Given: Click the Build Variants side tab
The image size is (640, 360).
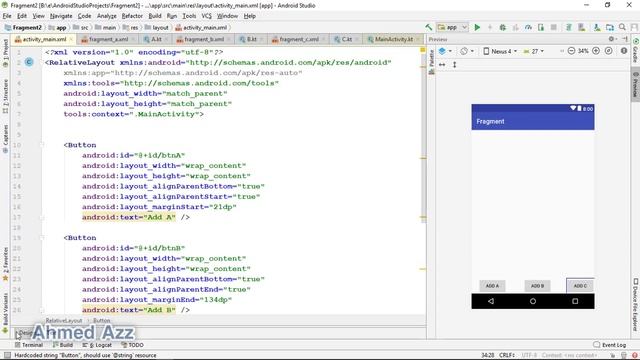Looking at the screenshot, I should pos(5,312).
